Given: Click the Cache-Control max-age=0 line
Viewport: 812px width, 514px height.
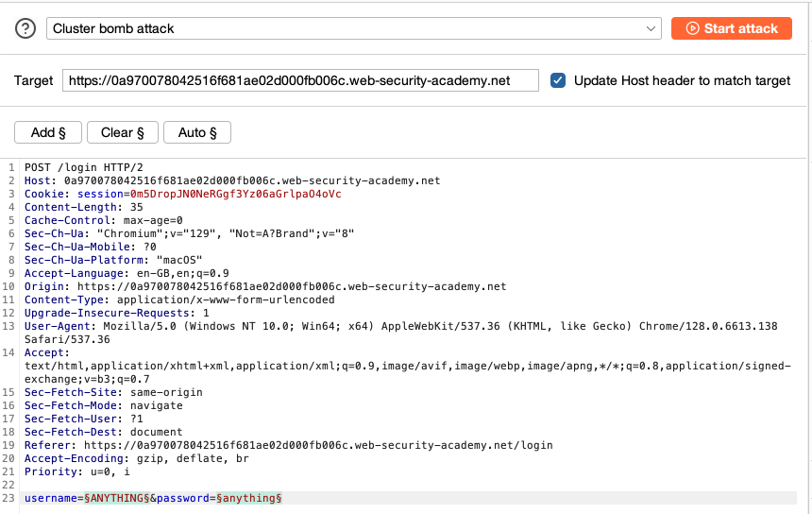Looking at the screenshot, I should pos(104,220).
